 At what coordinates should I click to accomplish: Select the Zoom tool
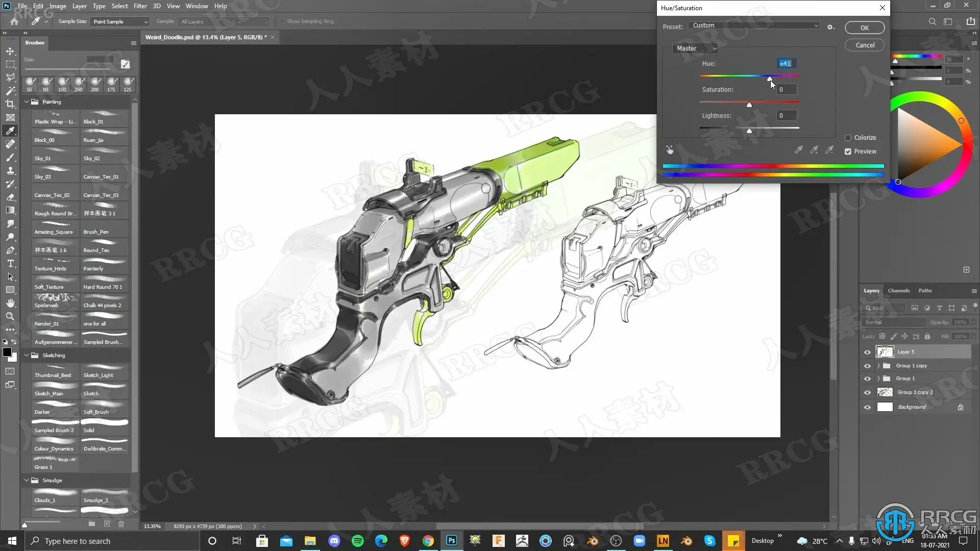point(10,316)
